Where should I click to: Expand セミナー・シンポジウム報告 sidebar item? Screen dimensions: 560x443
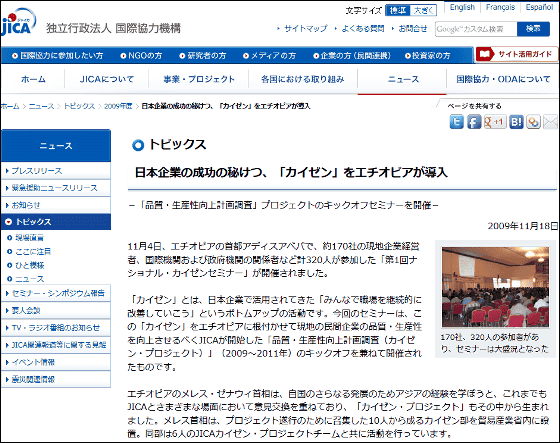[56, 293]
